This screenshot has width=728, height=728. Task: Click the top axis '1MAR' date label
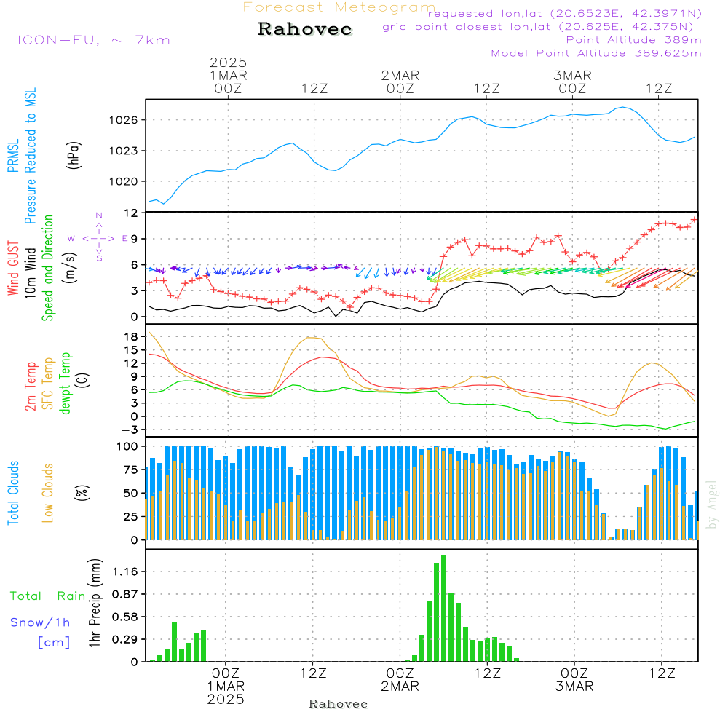(x=228, y=75)
